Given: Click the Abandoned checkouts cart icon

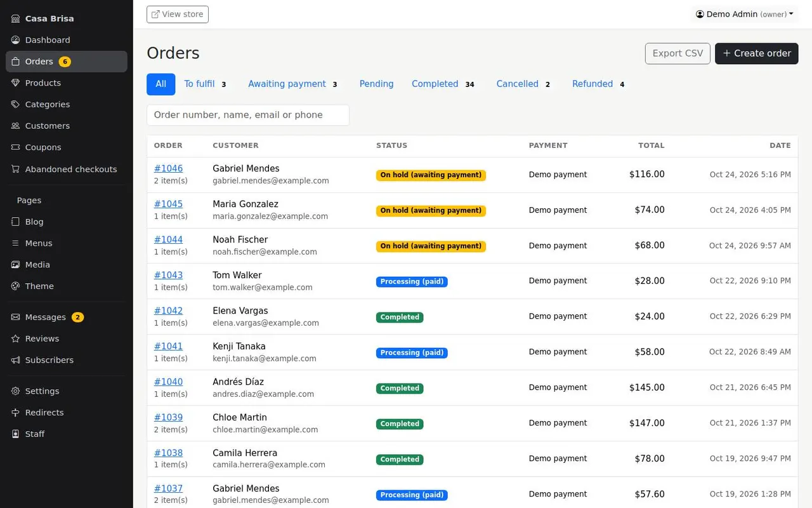Looking at the screenshot, I should 15,170.
